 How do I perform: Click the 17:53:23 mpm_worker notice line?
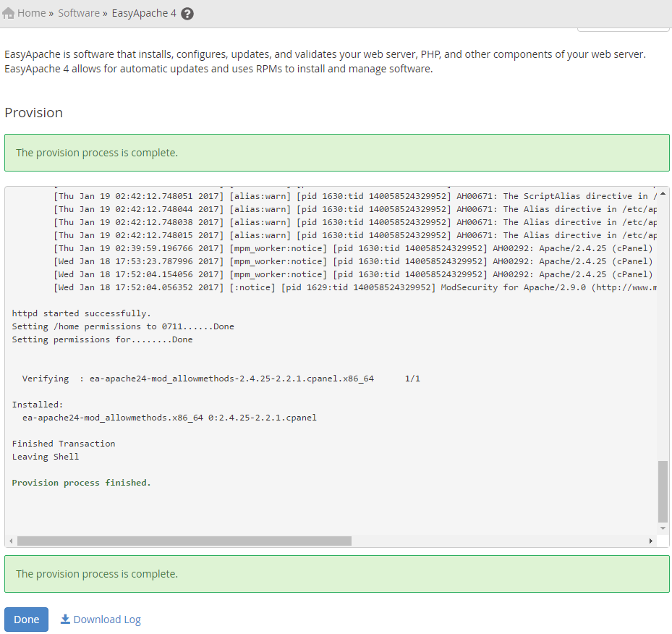point(353,261)
